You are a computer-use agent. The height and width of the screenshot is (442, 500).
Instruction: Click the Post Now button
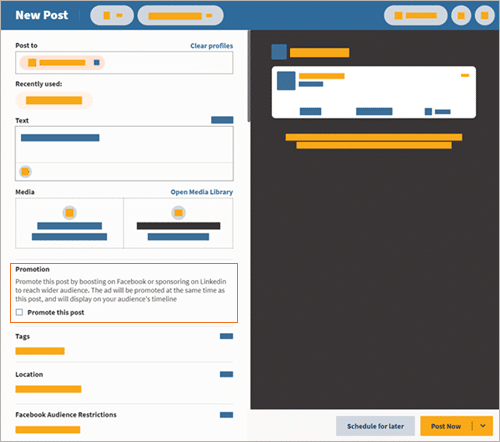446,426
